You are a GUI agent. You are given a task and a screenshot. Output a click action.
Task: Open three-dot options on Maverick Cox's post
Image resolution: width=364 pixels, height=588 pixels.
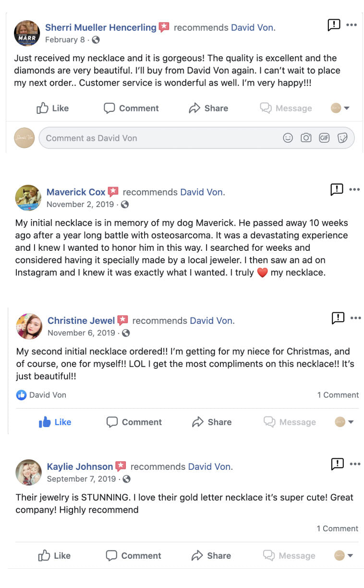click(354, 190)
